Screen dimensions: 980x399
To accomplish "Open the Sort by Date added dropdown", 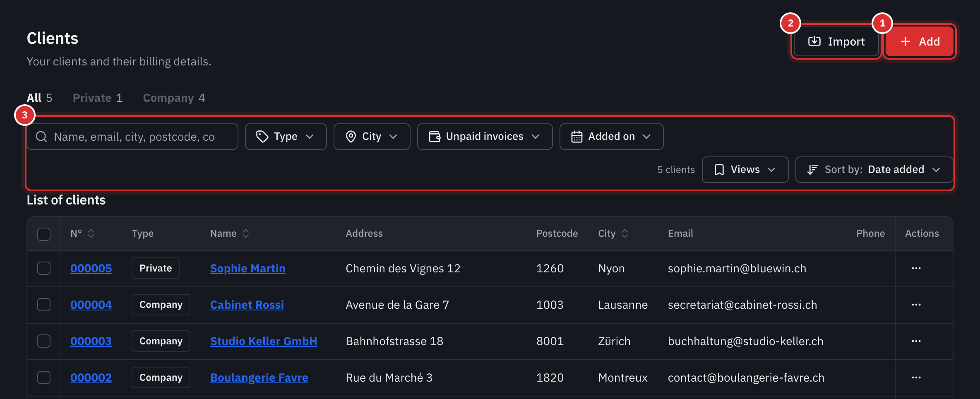I will point(874,170).
